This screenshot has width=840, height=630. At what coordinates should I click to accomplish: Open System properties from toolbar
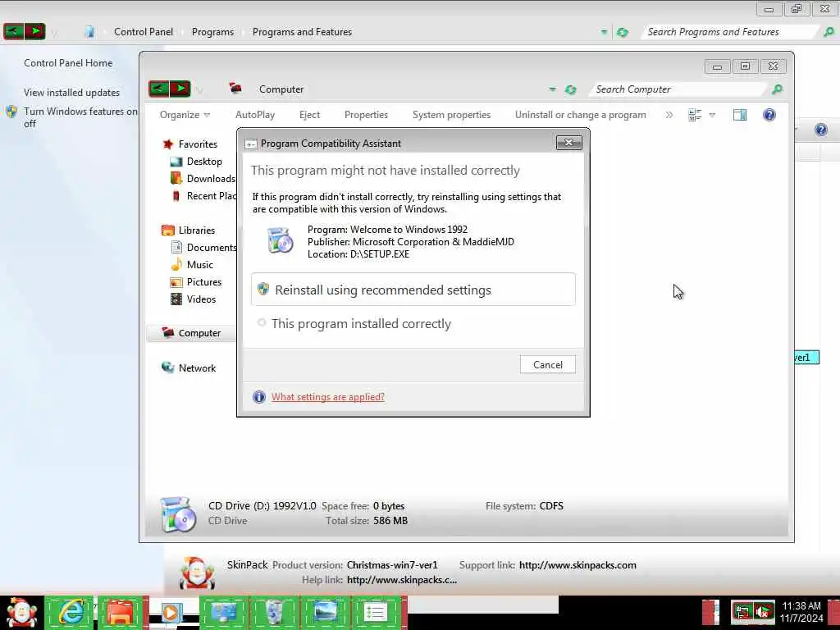click(x=452, y=115)
